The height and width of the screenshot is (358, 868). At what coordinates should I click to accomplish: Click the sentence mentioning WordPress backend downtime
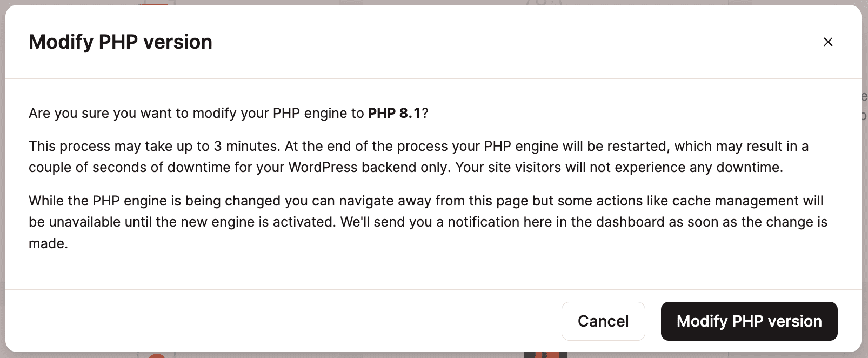click(x=419, y=157)
